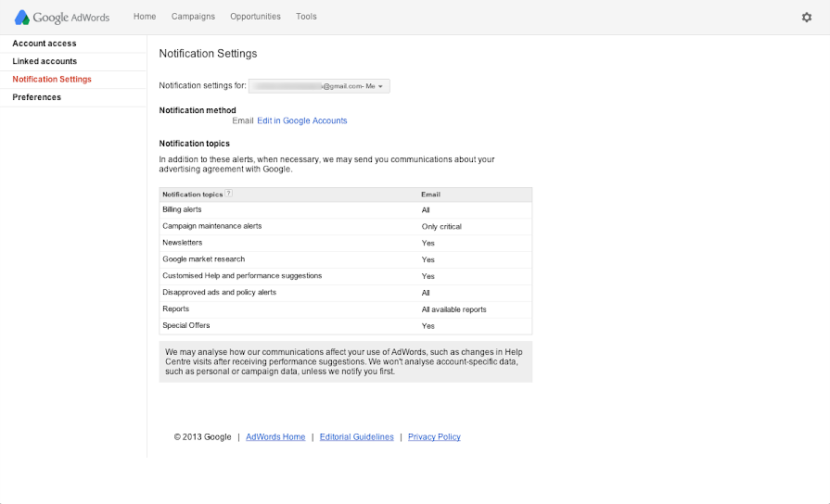Select Linked accounts in sidebar
Viewport: 830px width, 504px height.
(x=45, y=61)
